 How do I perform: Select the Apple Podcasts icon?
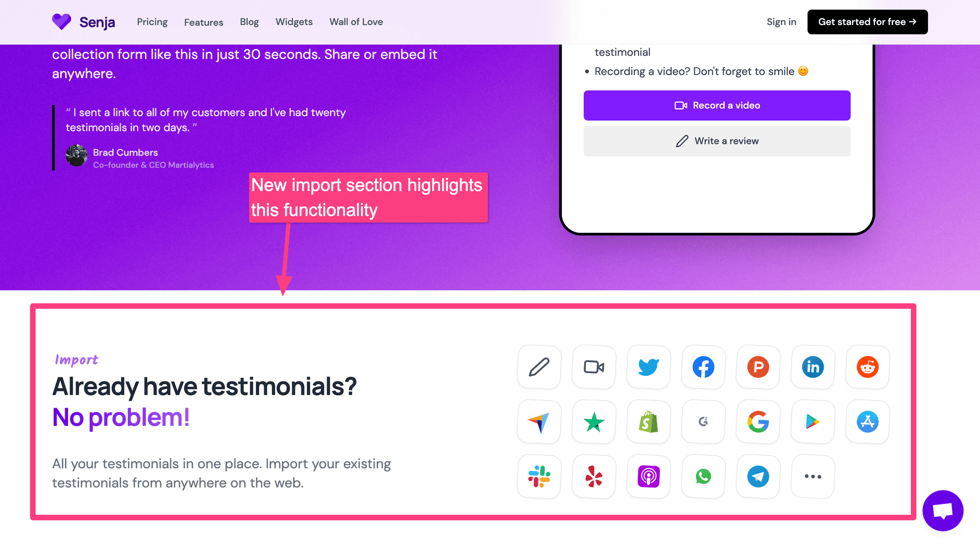click(648, 476)
